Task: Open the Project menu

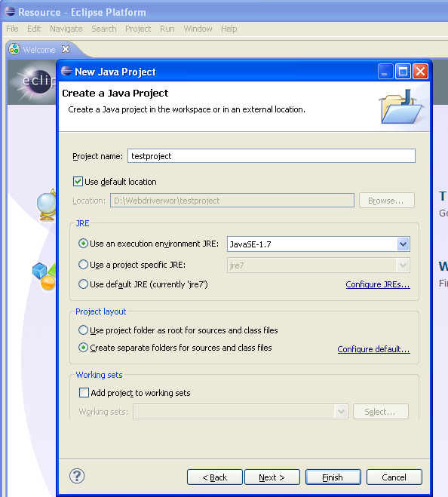Action: coord(138,29)
